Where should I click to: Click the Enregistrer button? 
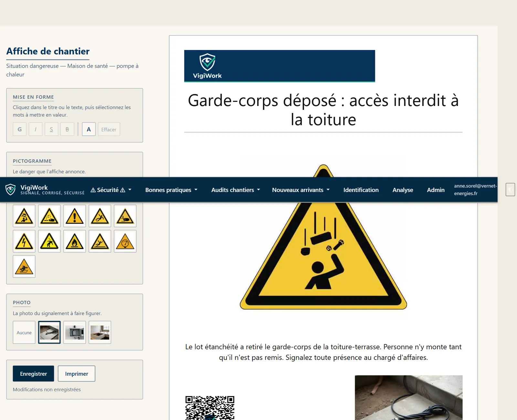(34, 374)
